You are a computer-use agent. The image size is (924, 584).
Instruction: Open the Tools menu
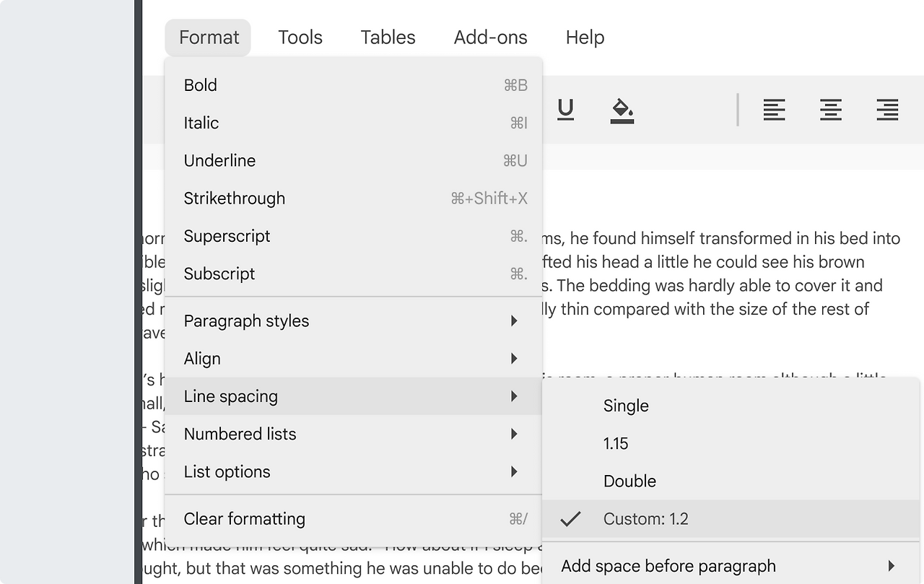300,38
